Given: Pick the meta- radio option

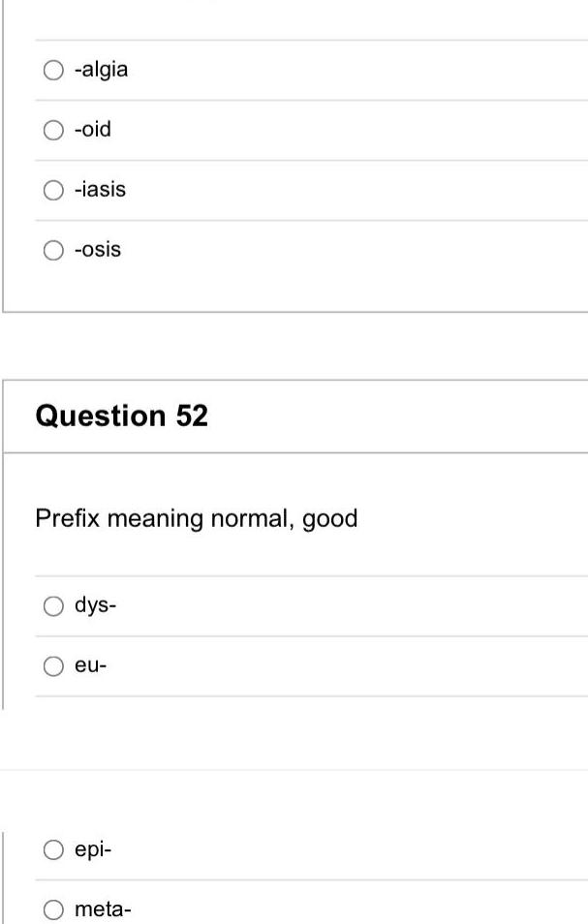Looking at the screenshot, I should (x=52, y=909).
